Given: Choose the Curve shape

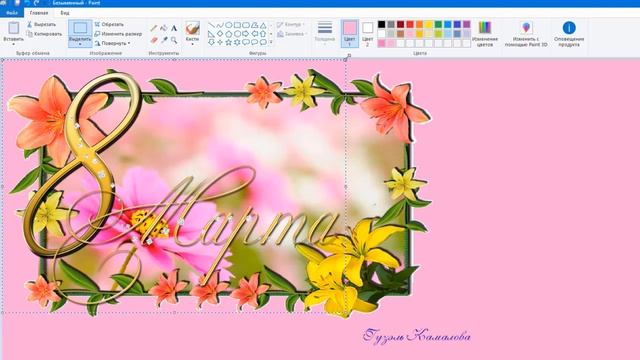Looking at the screenshot, I should coord(220,25).
